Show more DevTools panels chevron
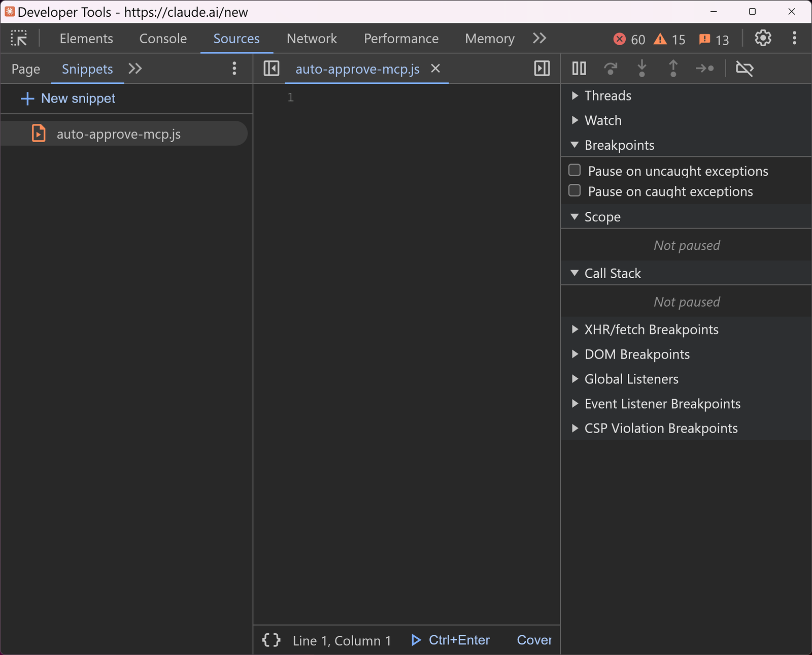The image size is (812, 655). point(539,38)
